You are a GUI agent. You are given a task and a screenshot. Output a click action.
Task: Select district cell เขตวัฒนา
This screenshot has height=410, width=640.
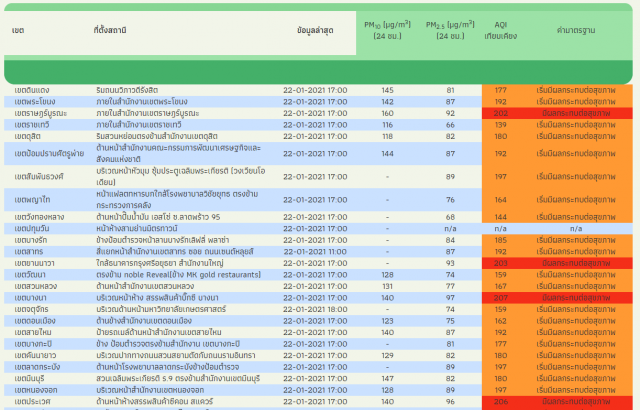(x=30, y=275)
